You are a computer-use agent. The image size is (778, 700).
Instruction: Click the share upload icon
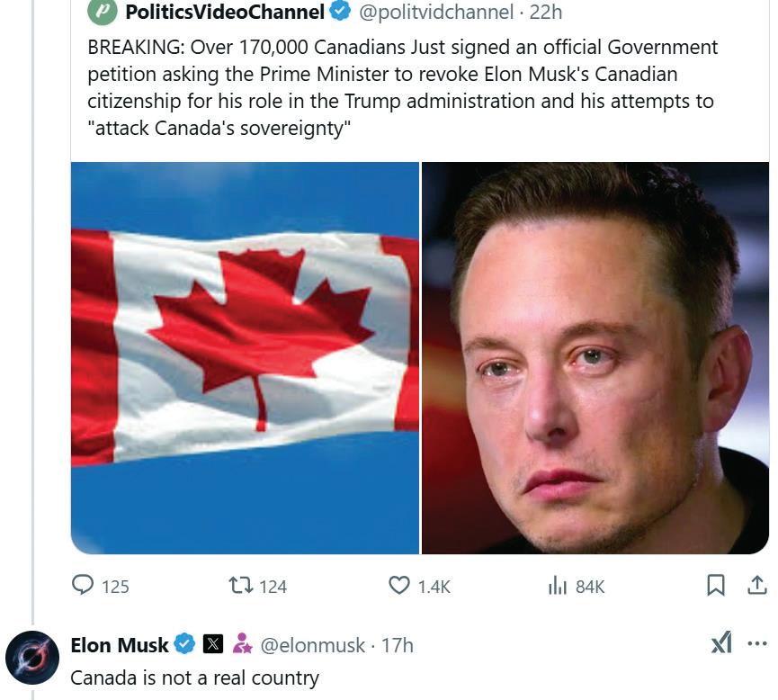coord(757,585)
